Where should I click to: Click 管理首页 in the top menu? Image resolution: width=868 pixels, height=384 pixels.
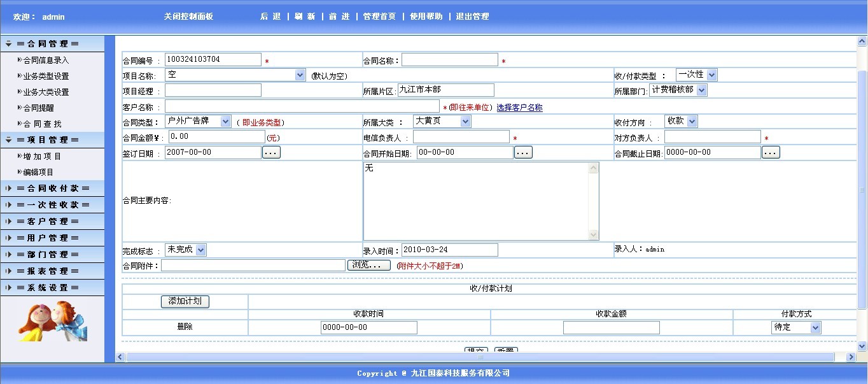(379, 17)
